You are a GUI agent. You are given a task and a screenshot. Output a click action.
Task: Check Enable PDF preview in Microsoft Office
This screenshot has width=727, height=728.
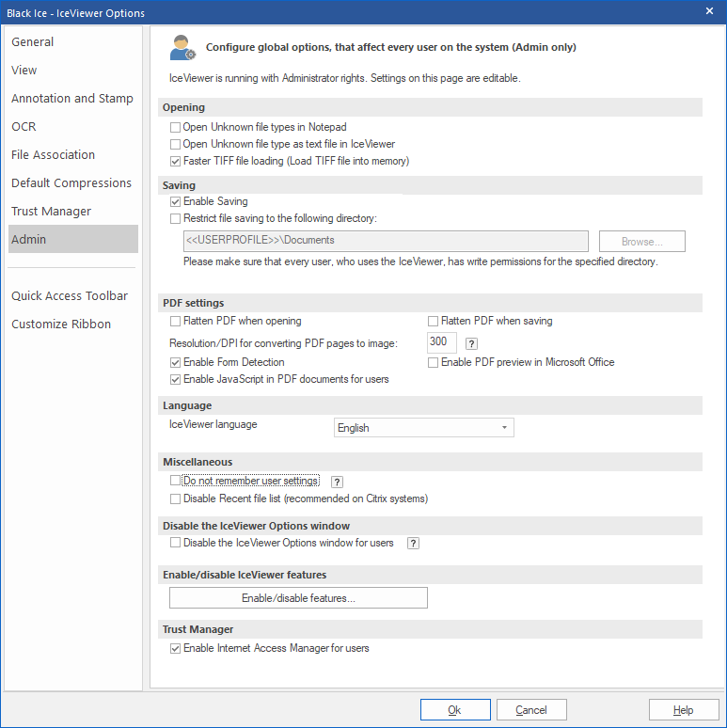click(433, 363)
